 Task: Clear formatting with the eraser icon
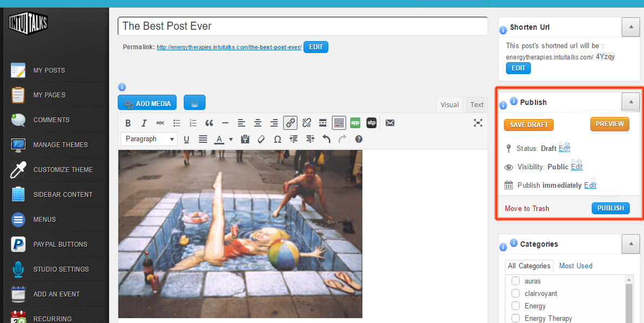click(261, 140)
